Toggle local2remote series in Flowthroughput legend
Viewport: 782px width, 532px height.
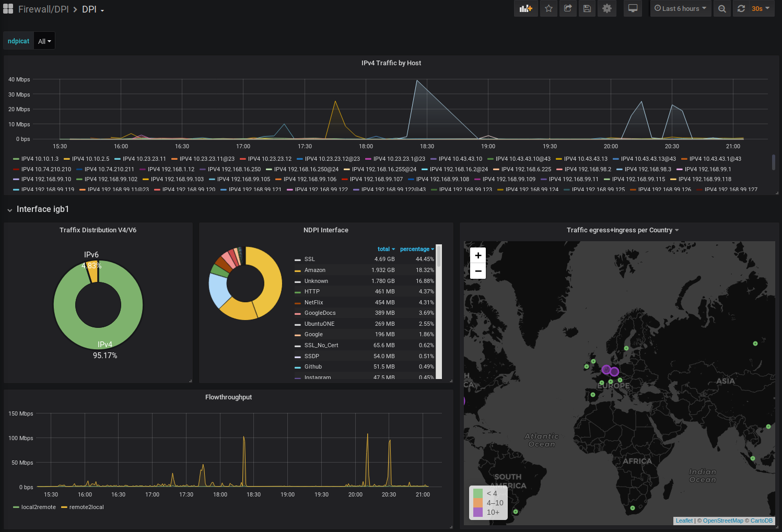38,507
